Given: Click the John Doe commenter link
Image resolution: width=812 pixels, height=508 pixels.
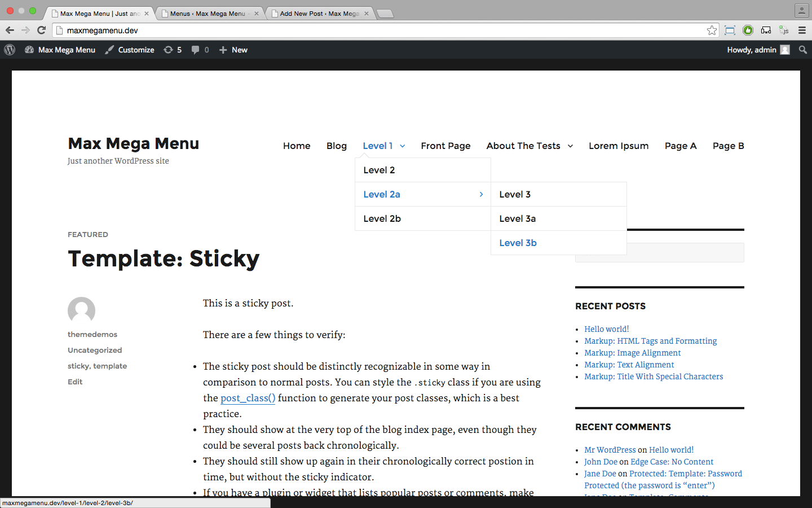Looking at the screenshot, I should [x=601, y=462].
